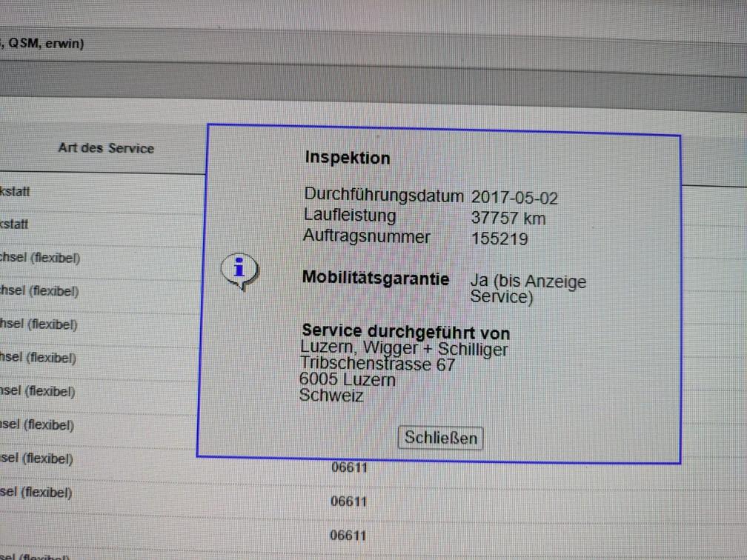Screen dimensions: 747x560
Task: Click the Schließen button in the dialog
Action: tap(440, 438)
